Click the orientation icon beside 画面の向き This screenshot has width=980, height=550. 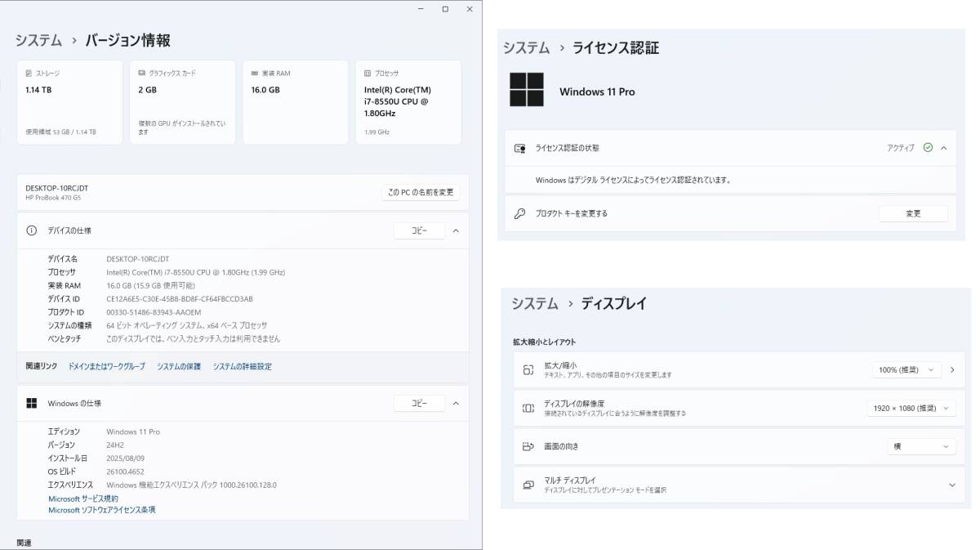tap(528, 446)
